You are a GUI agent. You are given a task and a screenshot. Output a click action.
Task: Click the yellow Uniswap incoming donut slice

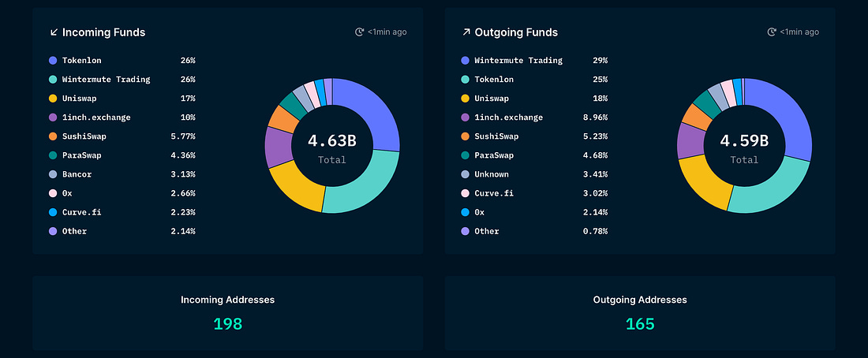coord(297,185)
